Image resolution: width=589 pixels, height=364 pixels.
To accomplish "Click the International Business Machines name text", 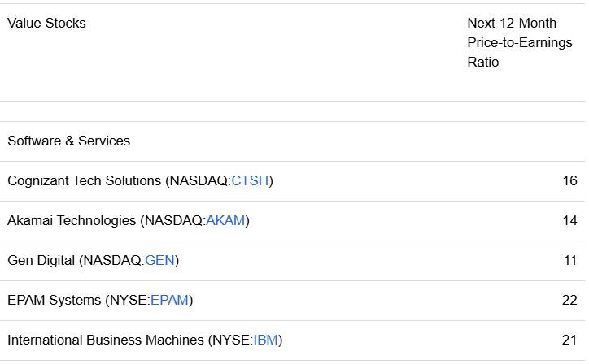I will [x=106, y=340].
